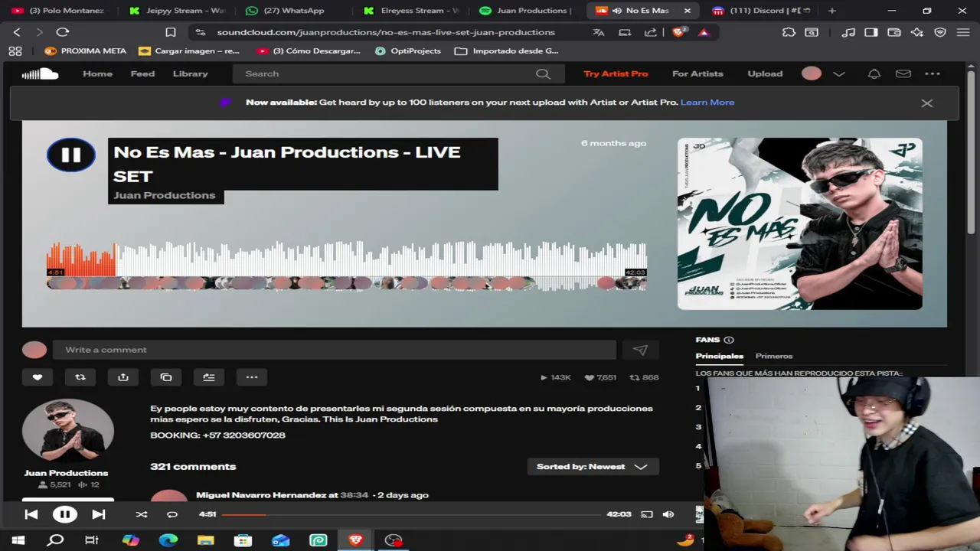Open the translate page icon
The width and height of the screenshot is (980, 551).
tap(599, 32)
